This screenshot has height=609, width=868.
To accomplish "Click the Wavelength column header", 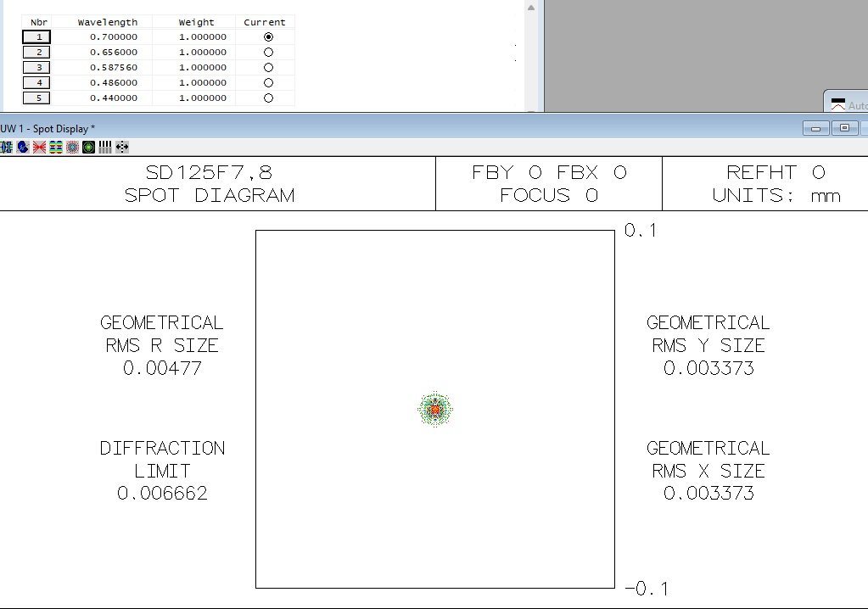I will [108, 22].
